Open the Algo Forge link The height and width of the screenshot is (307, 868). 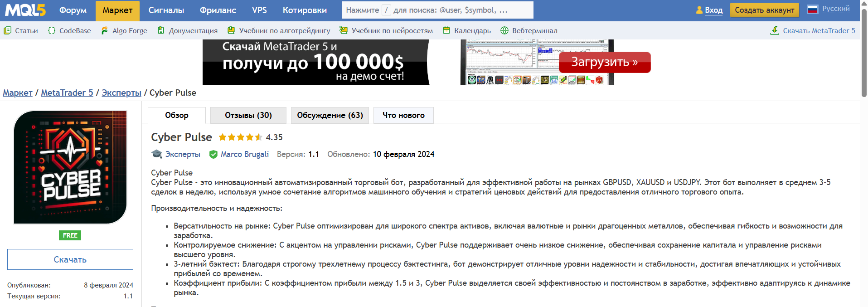[x=130, y=31]
